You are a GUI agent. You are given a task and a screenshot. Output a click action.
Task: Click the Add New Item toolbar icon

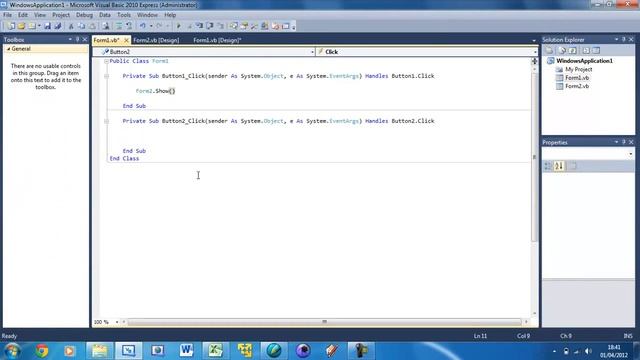[32, 26]
